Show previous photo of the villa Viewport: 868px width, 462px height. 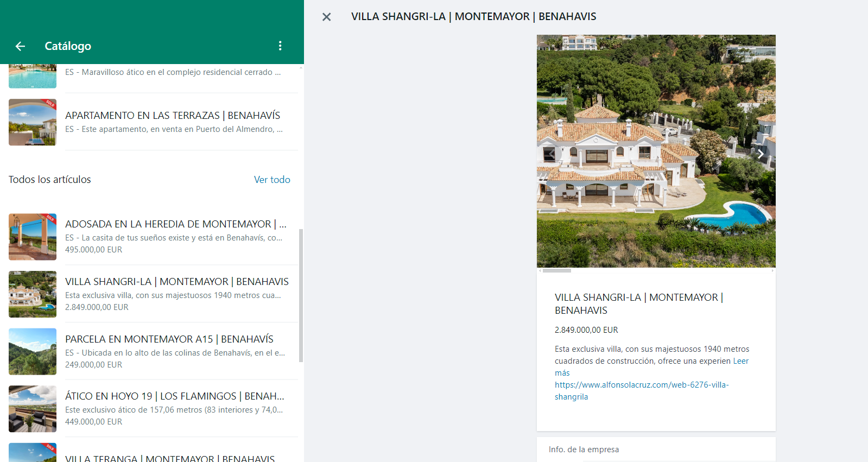pyautogui.click(x=551, y=154)
